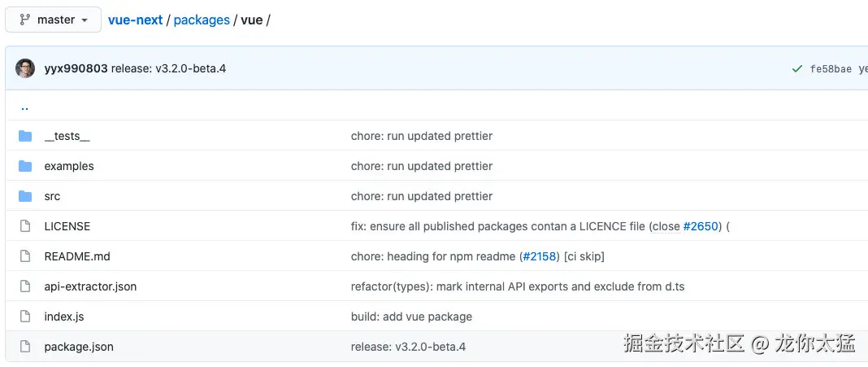Open issue #2650 link
The image size is (868, 367).
701,226
